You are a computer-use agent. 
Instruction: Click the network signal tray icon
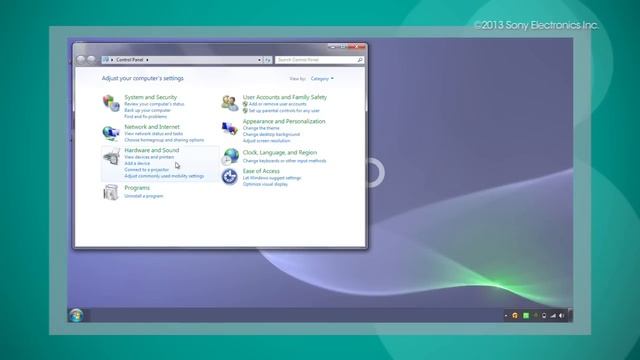(x=553, y=316)
